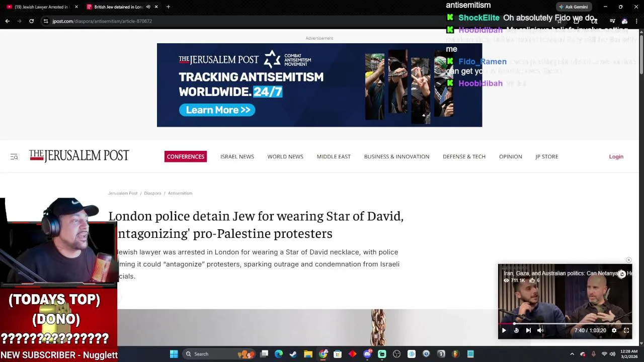The image size is (644, 362).
Task: Open FL Studio from the taskbar
Action: pyautogui.click(x=455, y=354)
